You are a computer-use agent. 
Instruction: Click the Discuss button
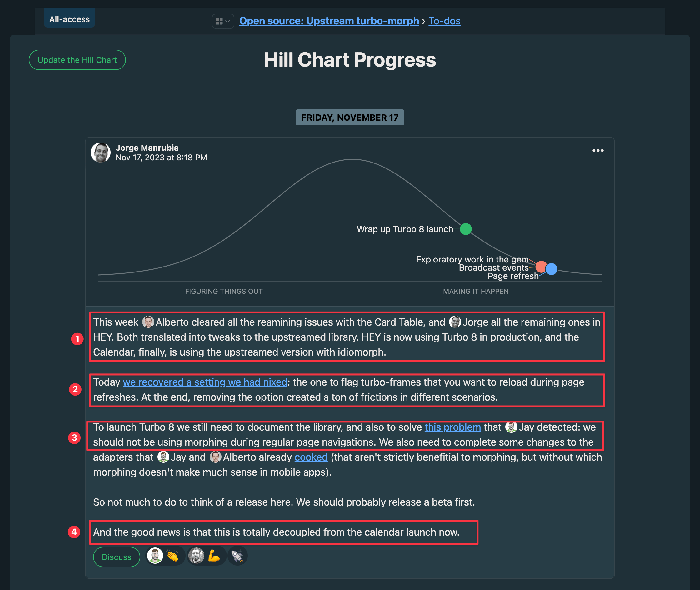116,557
